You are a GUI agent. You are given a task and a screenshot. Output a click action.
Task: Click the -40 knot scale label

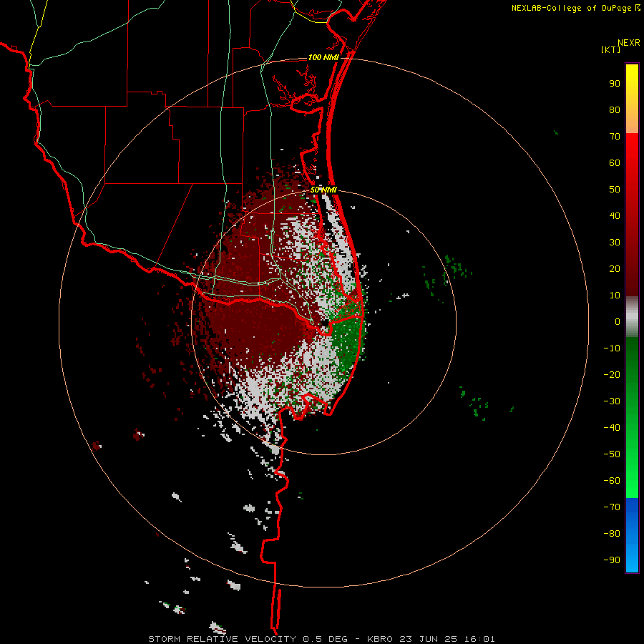(612, 428)
